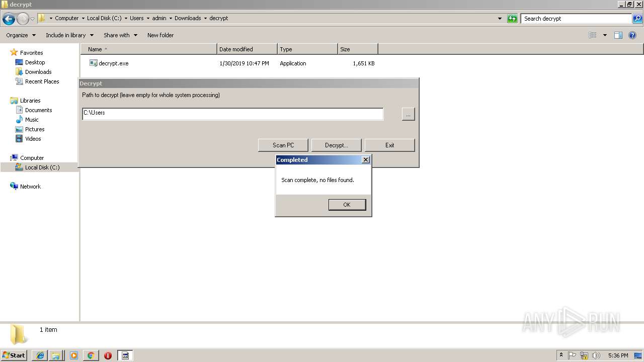Screen dimensions: 644x362
Task: Click the path field containing C:\Users
Action: tap(232, 114)
